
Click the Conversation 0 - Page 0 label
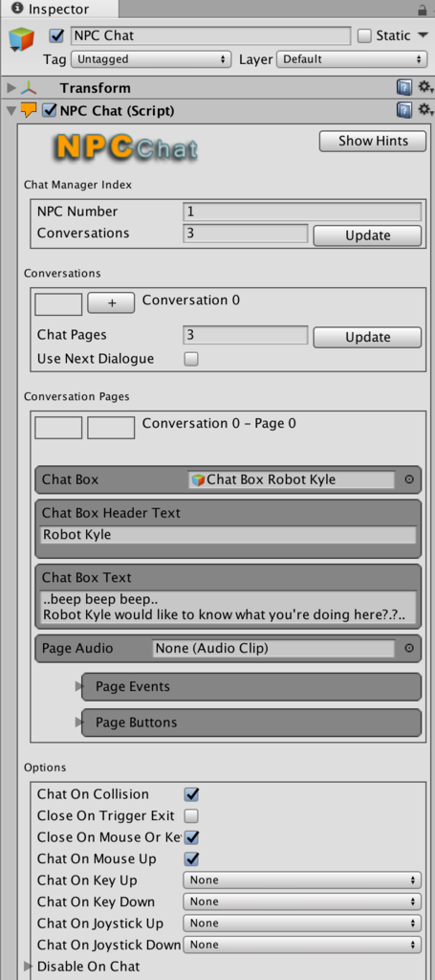[219, 423]
